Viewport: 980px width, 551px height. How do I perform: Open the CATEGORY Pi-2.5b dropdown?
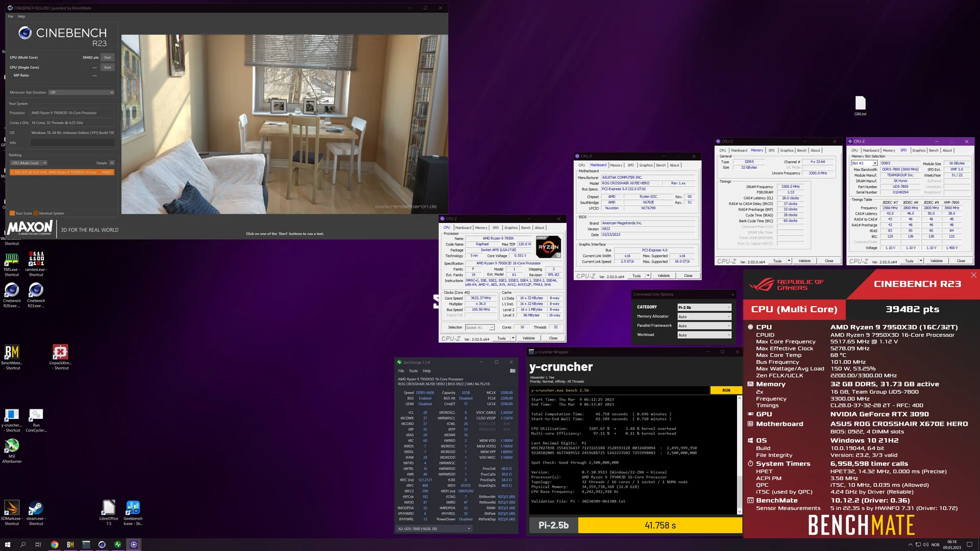click(704, 307)
